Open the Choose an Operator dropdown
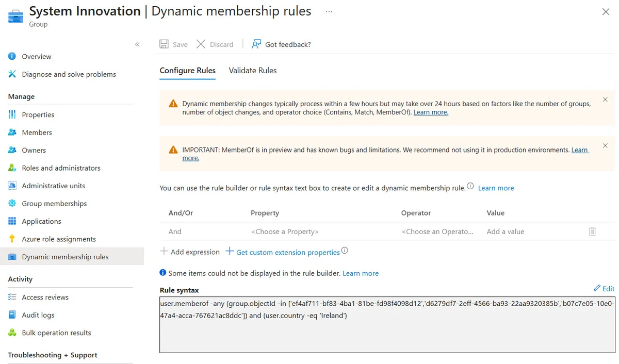This screenshot has width=619, height=364. (x=438, y=231)
